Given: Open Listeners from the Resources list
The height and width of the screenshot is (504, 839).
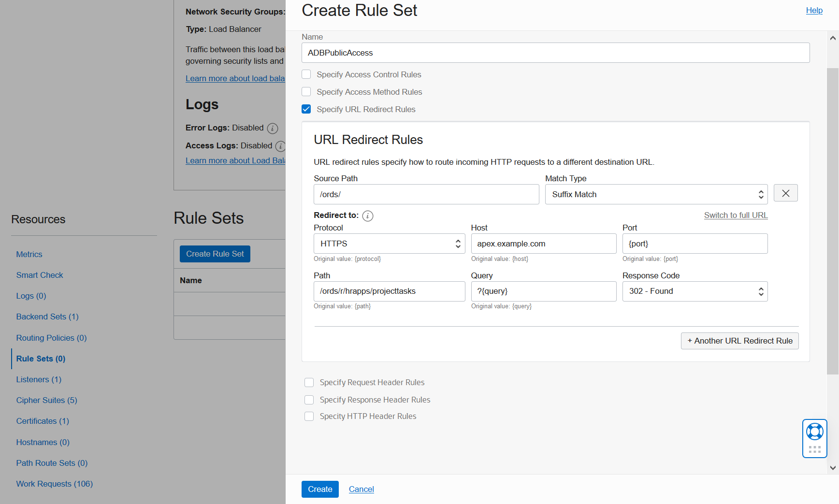Looking at the screenshot, I should point(39,379).
